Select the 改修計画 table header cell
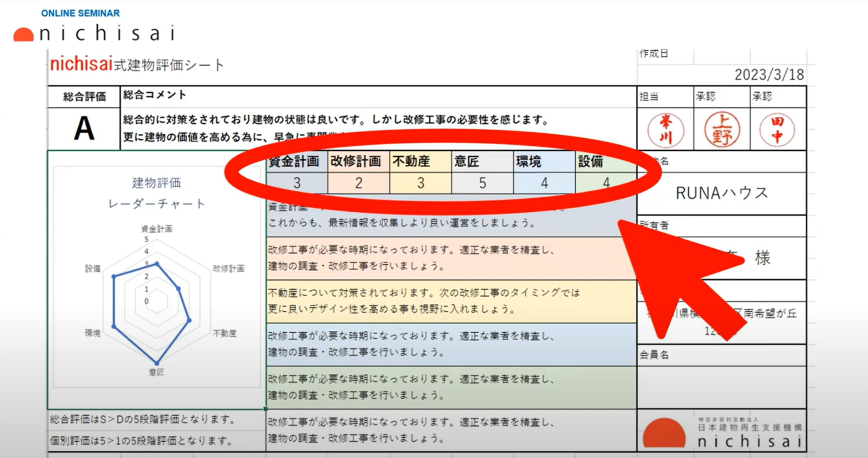The width and height of the screenshot is (868, 458). tap(358, 162)
